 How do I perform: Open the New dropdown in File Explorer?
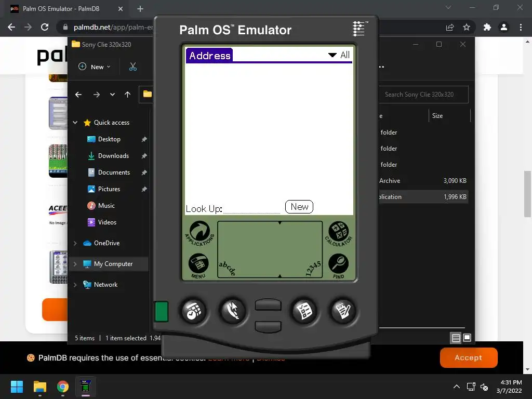click(x=95, y=67)
